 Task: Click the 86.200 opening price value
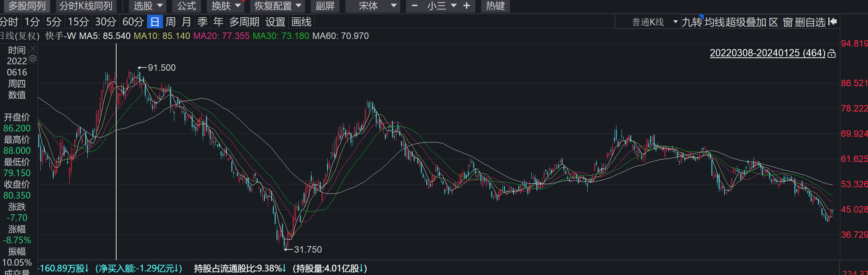click(x=17, y=128)
